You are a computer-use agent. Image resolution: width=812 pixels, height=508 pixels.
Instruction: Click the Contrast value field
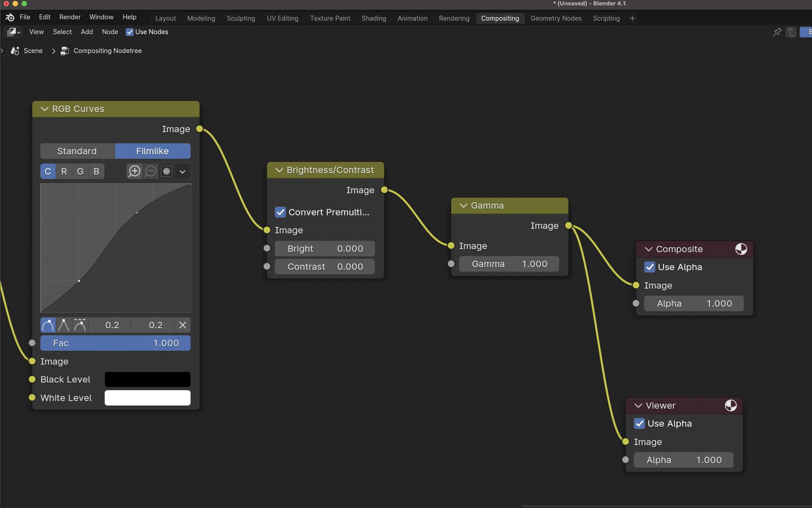[x=325, y=267]
